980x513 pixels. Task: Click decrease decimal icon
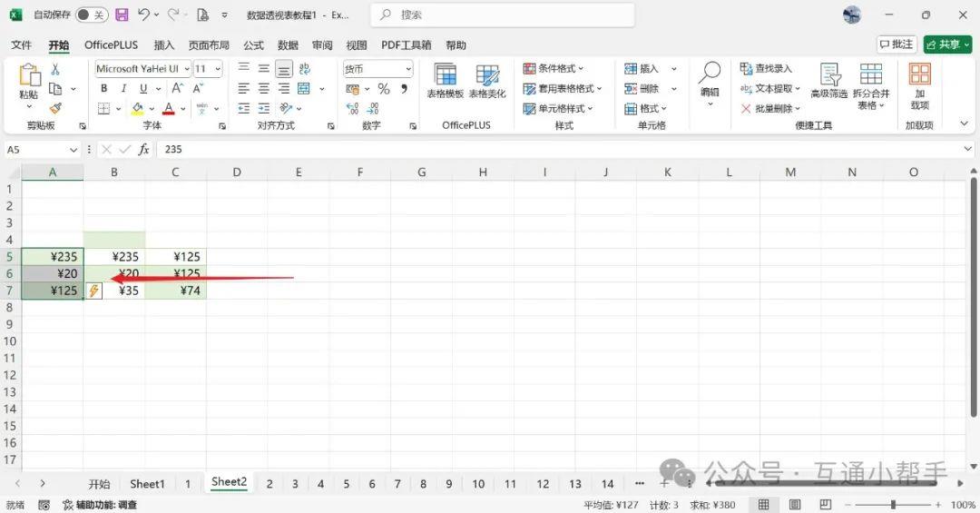pos(373,109)
